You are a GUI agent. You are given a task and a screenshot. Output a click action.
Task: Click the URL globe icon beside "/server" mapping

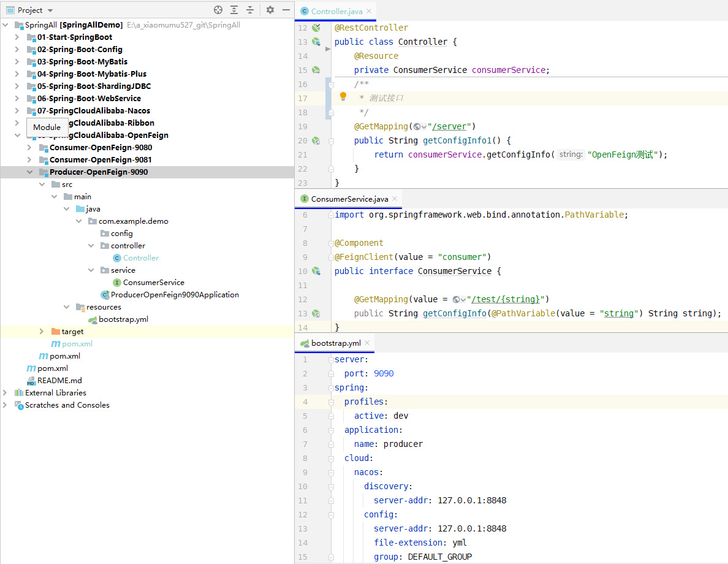tap(417, 126)
